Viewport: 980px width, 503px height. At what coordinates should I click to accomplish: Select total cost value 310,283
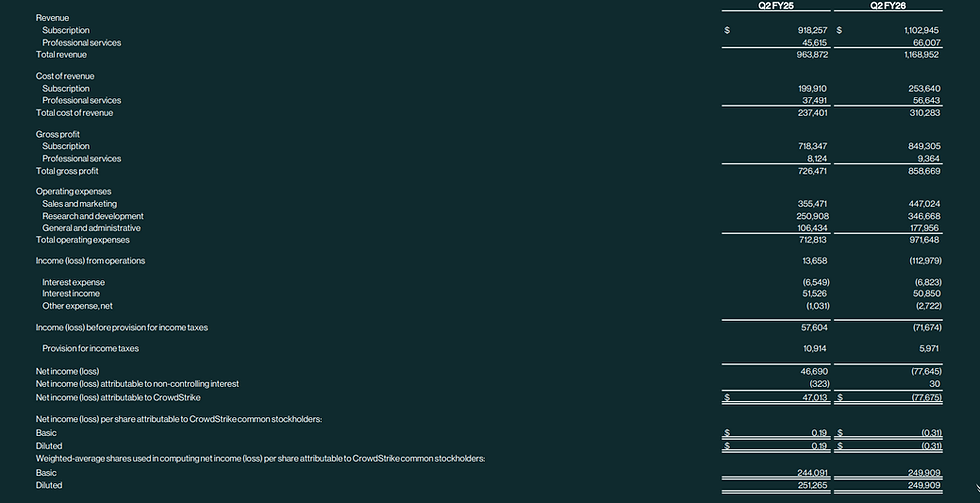coord(924,113)
